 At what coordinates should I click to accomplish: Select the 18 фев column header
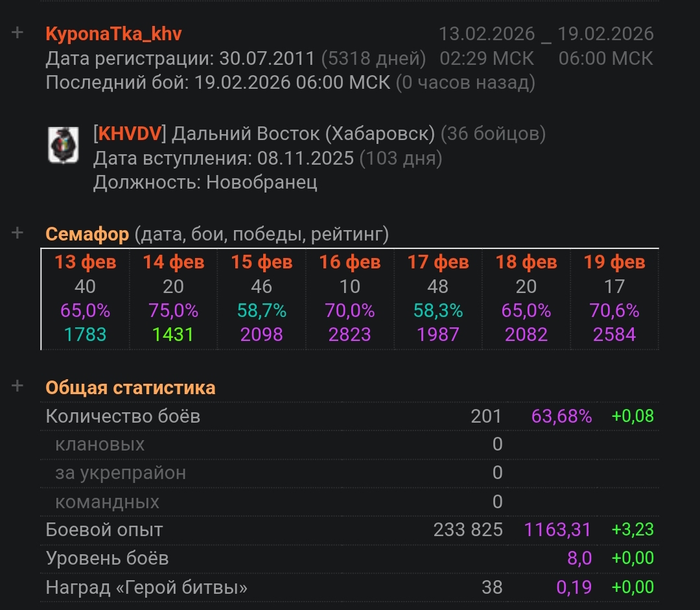tap(526, 262)
